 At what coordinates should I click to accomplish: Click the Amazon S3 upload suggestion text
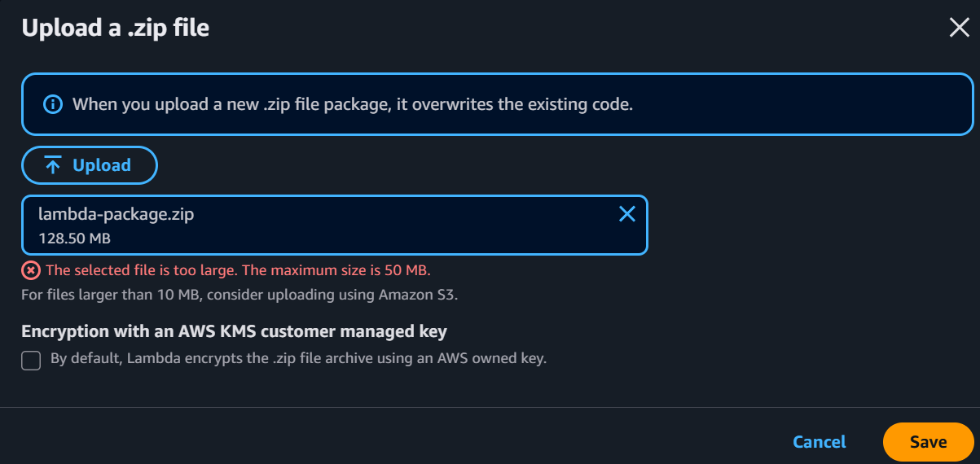(x=240, y=295)
